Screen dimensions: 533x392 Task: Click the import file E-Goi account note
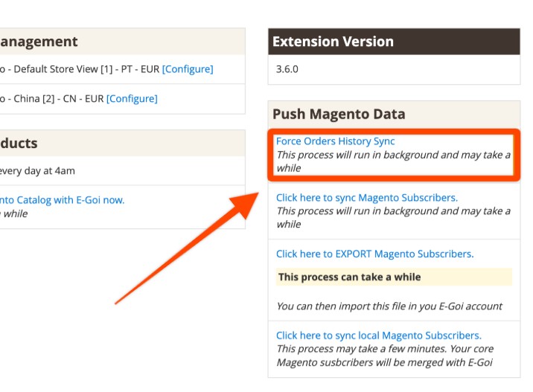tap(389, 306)
